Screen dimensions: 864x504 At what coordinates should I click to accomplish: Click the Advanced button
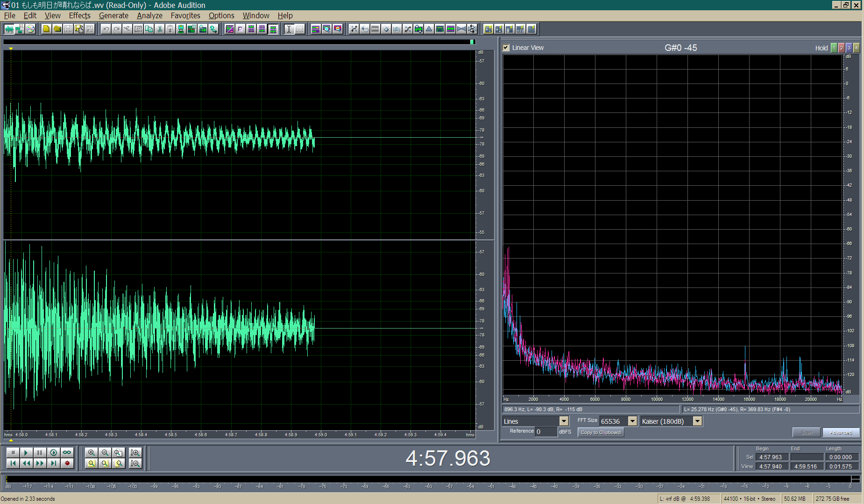[841, 432]
